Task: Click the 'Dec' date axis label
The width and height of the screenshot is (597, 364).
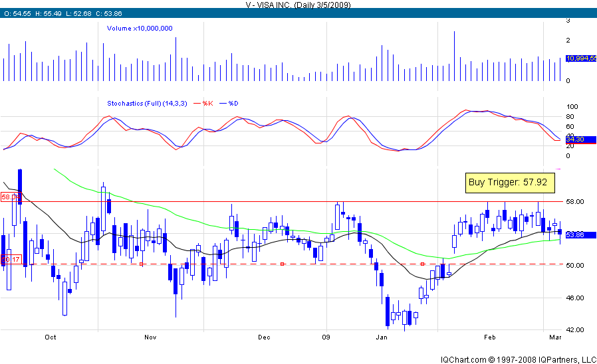Action: (264, 337)
